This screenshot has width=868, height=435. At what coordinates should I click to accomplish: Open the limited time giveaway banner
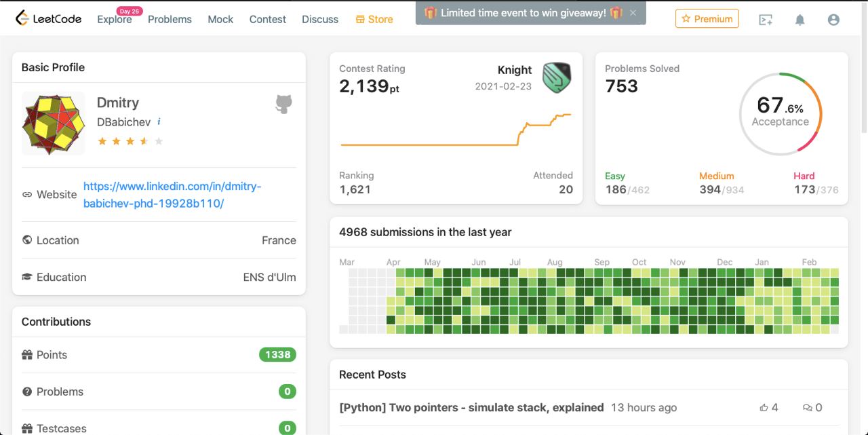click(x=523, y=13)
